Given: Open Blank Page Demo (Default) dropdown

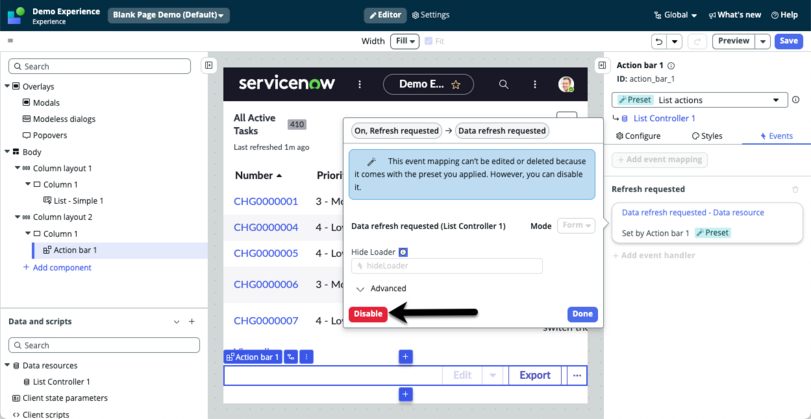Looking at the screenshot, I should (169, 15).
